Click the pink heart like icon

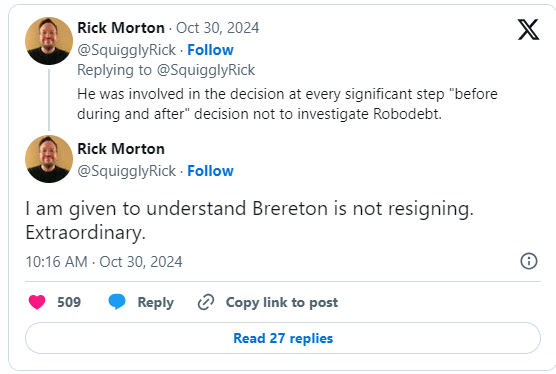point(37,302)
